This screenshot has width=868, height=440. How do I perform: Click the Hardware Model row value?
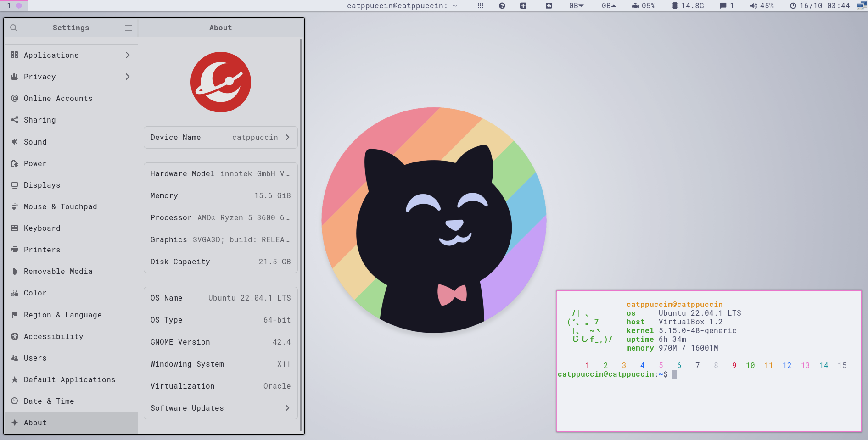click(x=255, y=173)
